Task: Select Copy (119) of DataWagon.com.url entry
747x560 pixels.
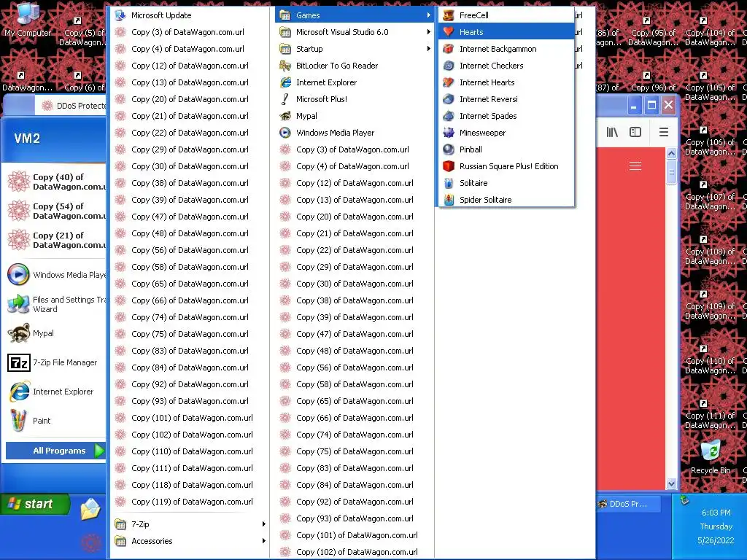Action: click(x=190, y=502)
